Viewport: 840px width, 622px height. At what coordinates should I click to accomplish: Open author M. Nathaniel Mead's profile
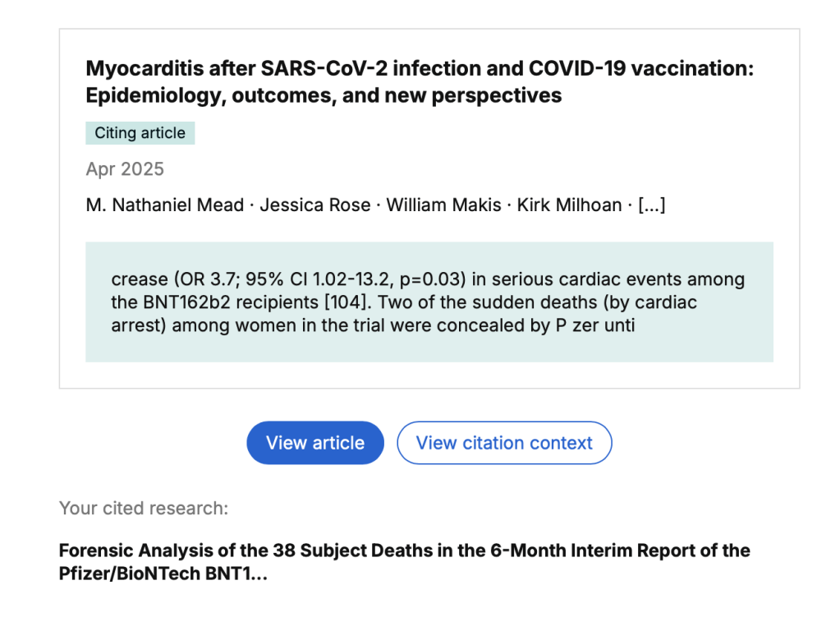click(164, 205)
